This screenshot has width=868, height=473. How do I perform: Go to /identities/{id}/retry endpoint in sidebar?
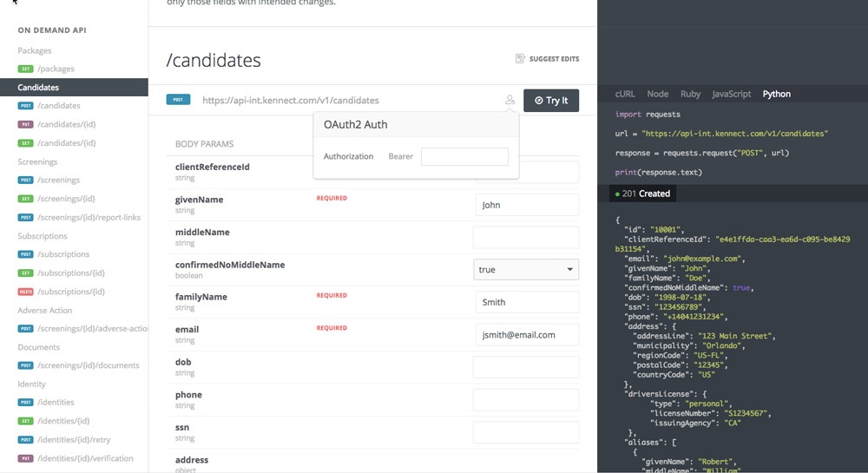(75, 440)
